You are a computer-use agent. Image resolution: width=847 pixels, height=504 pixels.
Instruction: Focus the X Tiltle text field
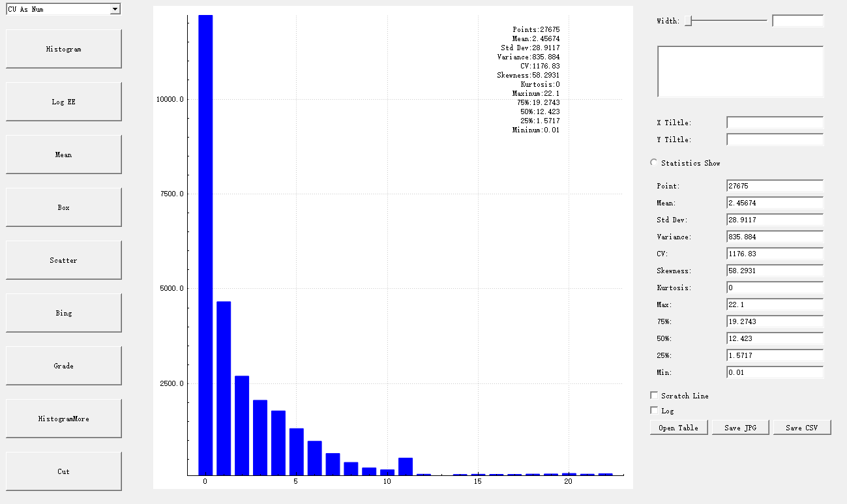(775, 123)
